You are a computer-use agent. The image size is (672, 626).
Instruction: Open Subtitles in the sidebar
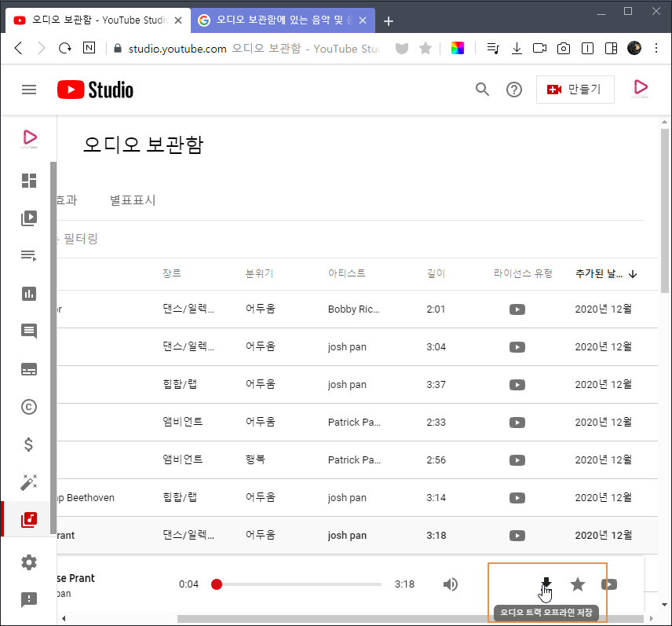(x=29, y=369)
